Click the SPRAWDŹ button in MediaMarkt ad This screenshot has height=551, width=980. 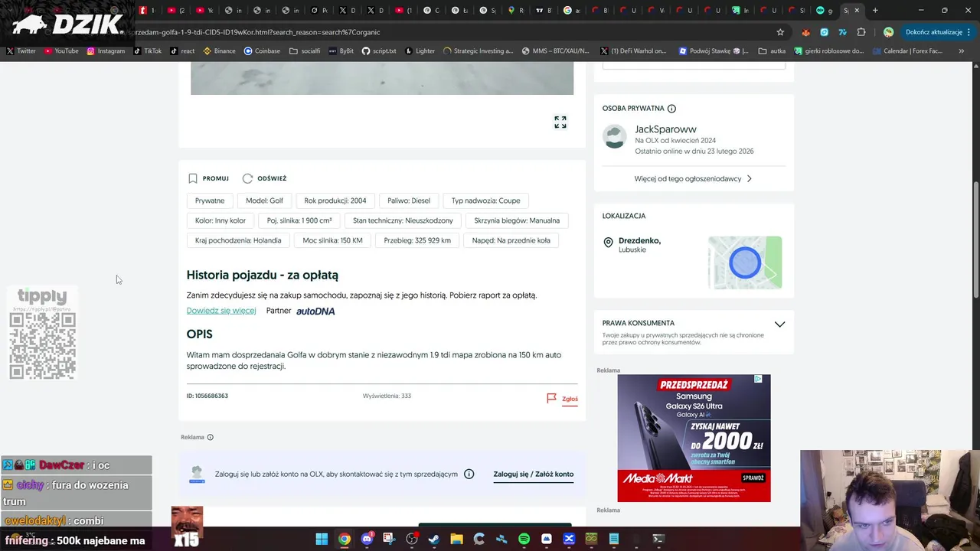(x=753, y=478)
